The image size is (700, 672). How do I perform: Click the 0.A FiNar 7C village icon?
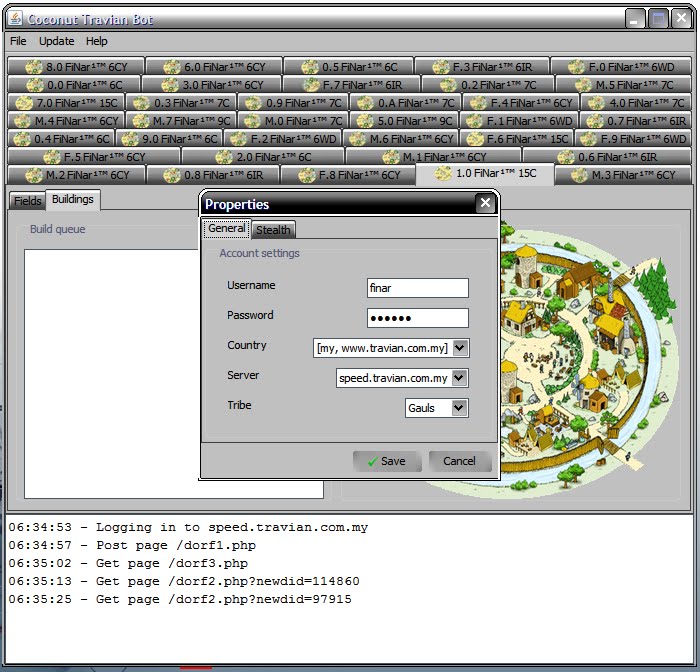coord(366,103)
